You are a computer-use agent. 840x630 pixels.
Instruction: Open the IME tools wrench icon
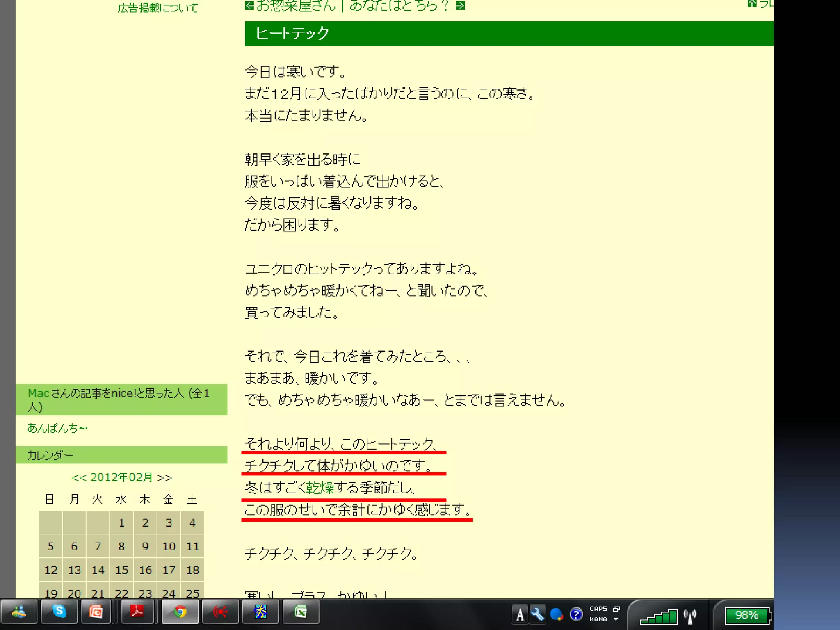click(537, 614)
